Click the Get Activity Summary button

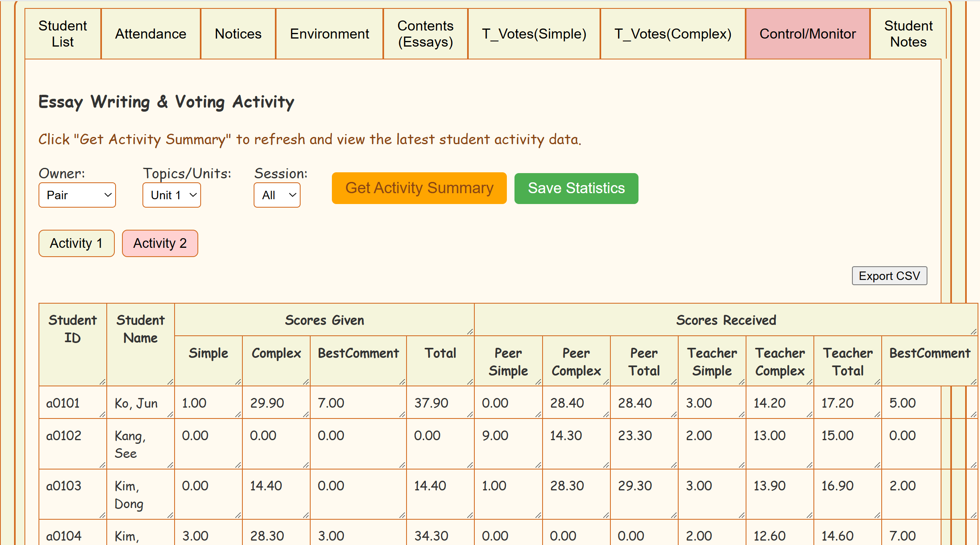click(x=419, y=188)
